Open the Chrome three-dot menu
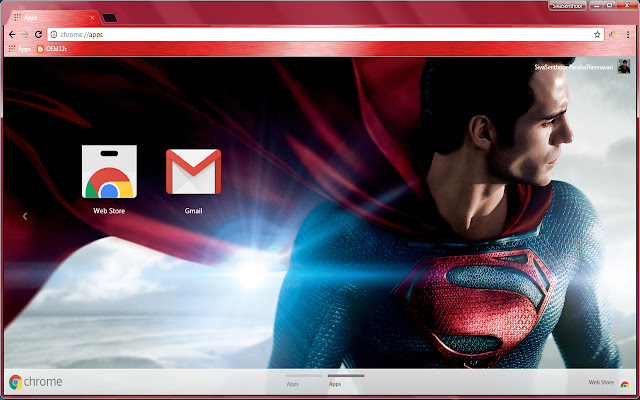Viewport: 640px width, 400px height. click(628, 35)
